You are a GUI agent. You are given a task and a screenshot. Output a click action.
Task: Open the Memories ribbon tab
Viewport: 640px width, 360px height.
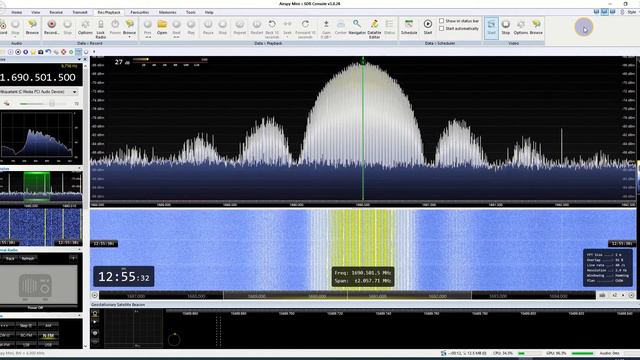click(x=167, y=12)
